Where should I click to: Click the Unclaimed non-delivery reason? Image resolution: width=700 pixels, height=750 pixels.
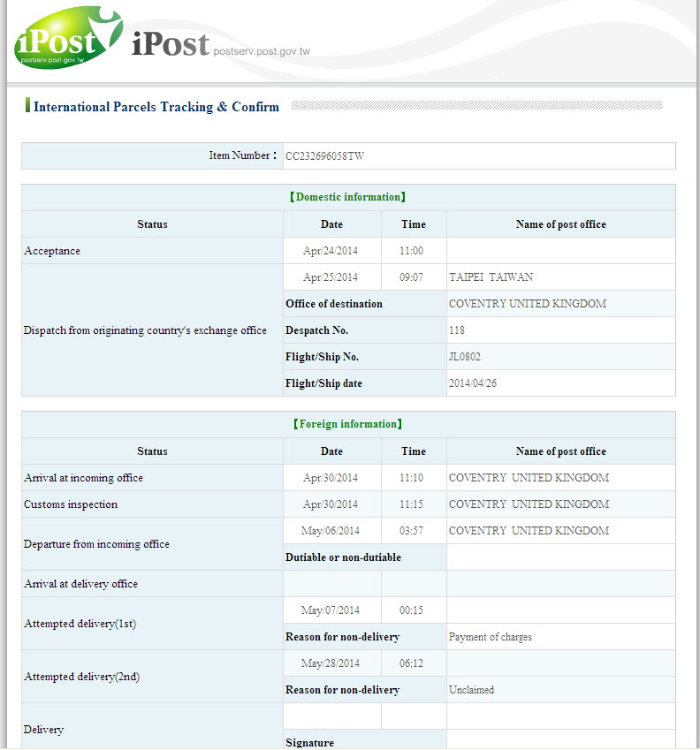[471, 690]
